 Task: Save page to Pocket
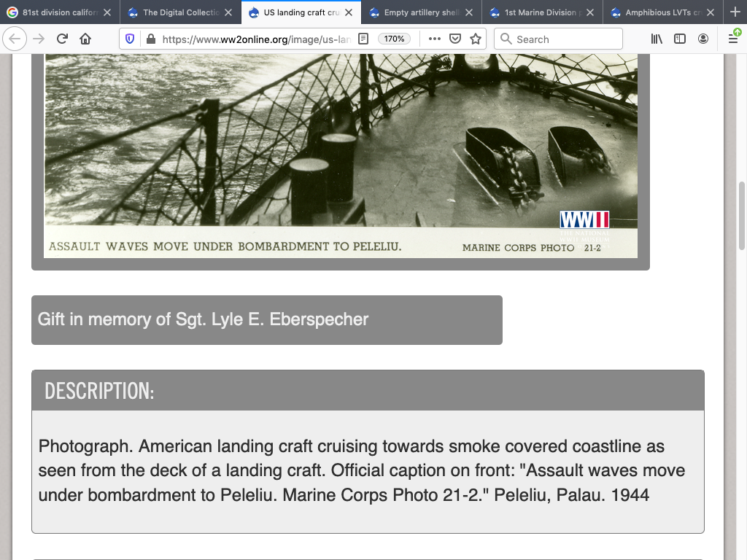point(455,39)
